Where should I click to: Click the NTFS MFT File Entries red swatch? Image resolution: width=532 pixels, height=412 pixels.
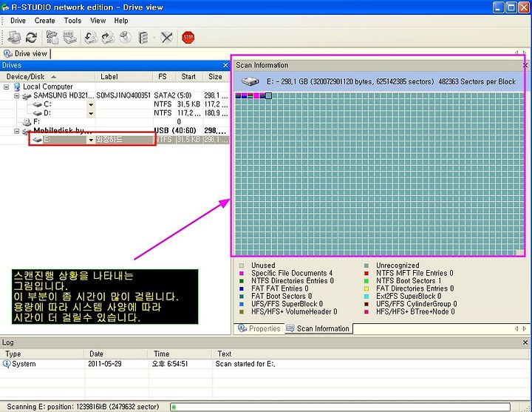click(366, 273)
